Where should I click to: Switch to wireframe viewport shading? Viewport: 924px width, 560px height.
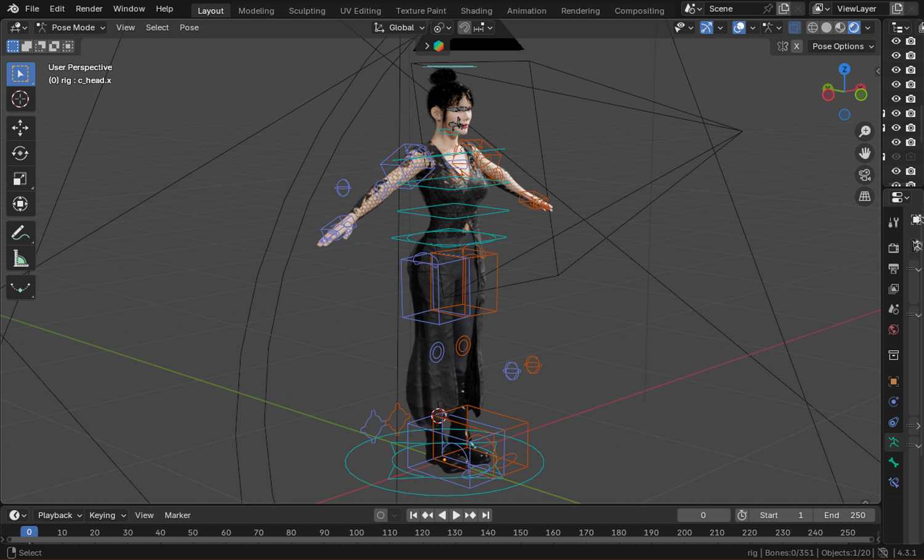pyautogui.click(x=813, y=28)
